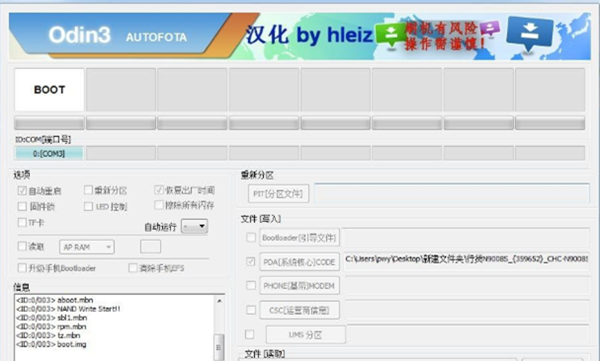The image size is (600, 361).
Task: Enable the 重新分区 checkbox
Action: tap(88, 190)
